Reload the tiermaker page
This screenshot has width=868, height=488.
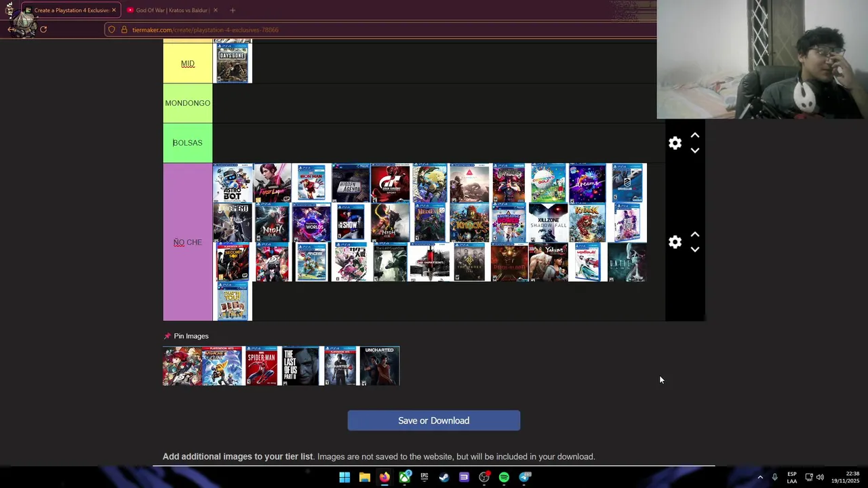[43, 29]
